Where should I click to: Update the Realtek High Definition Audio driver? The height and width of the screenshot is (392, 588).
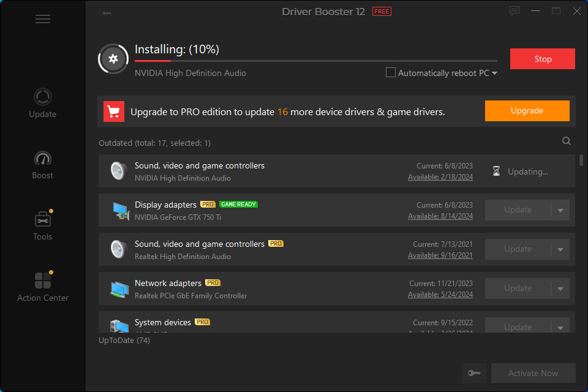[x=518, y=249]
